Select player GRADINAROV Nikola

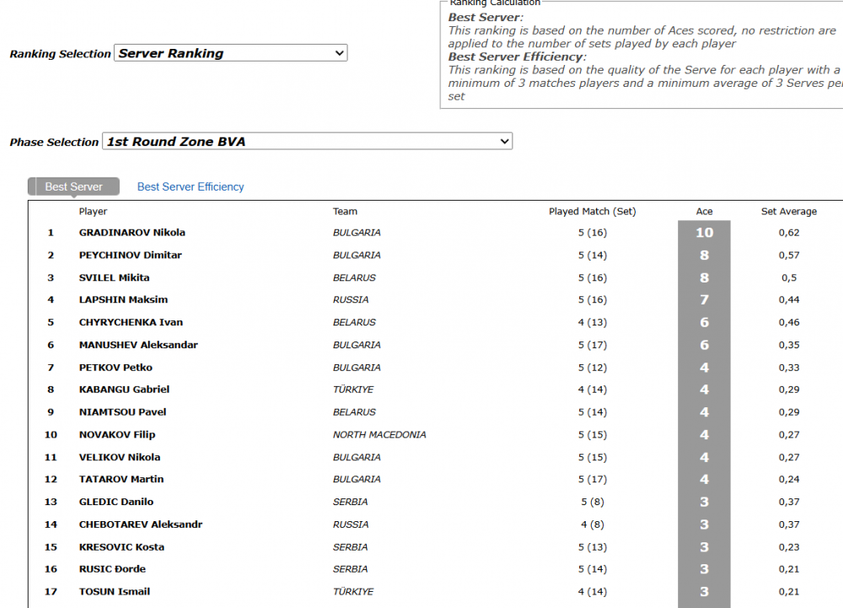click(132, 232)
